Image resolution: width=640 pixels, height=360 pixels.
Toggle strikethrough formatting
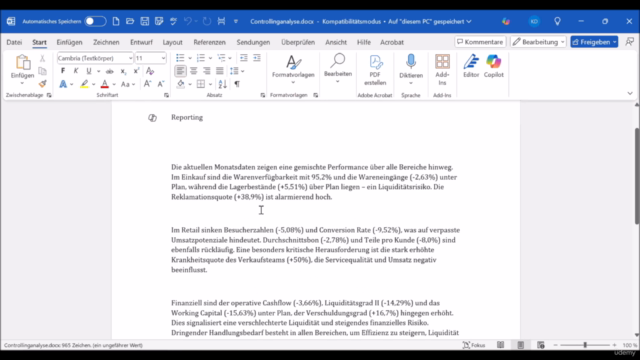109,71
